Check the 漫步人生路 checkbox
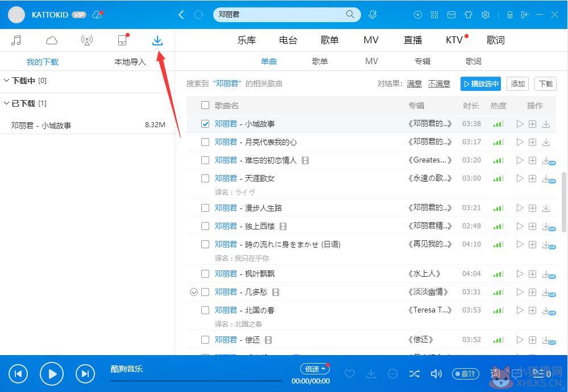Viewport: 568px width, 392px height. (205, 208)
